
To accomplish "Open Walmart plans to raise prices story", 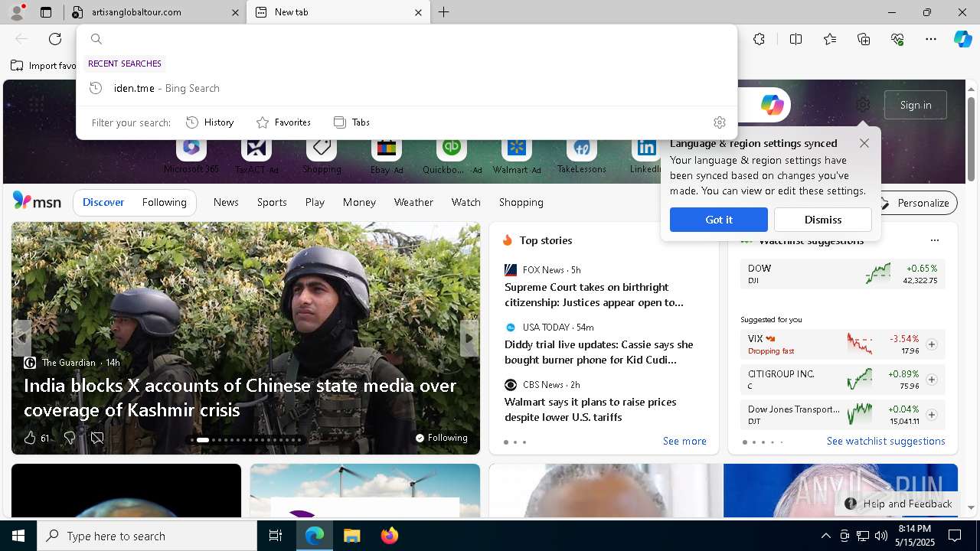I will (x=590, y=409).
